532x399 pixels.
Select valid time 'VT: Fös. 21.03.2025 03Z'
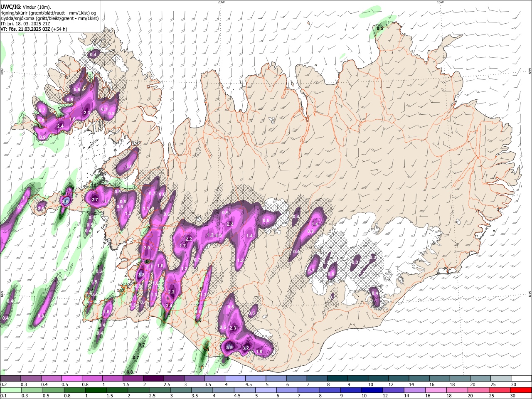[25, 29]
